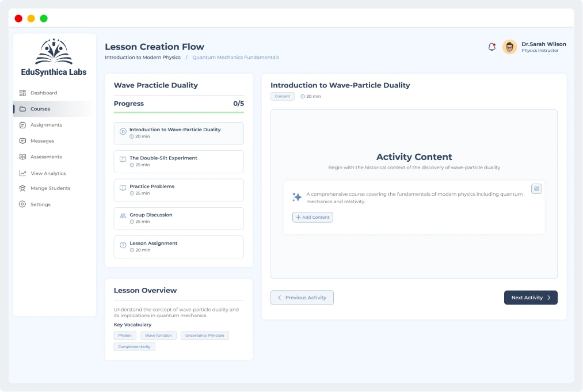
Task: Click the Settings gear icon in sidebar
Action: tap(22, 204)
